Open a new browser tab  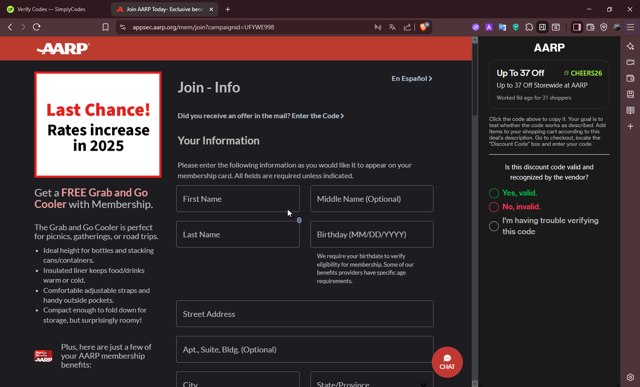pyautogui.click(x=228, y=9)
